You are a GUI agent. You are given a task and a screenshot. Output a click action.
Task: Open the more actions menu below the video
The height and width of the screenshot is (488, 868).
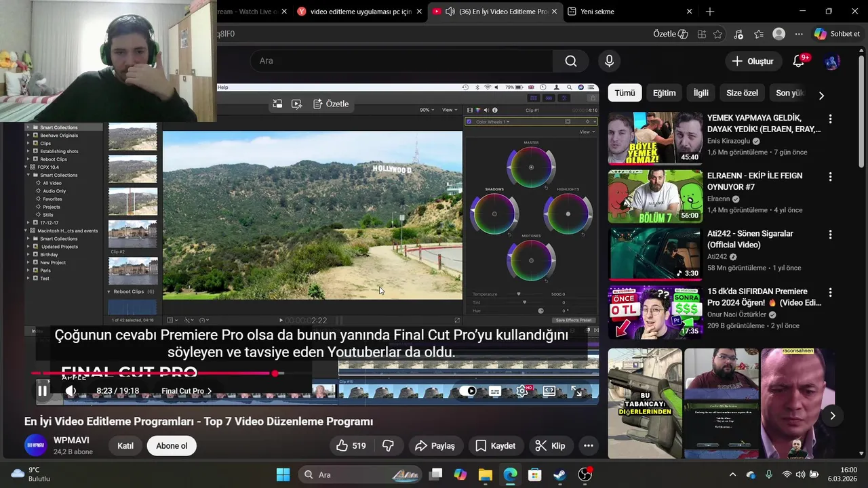tap(589, 445)
